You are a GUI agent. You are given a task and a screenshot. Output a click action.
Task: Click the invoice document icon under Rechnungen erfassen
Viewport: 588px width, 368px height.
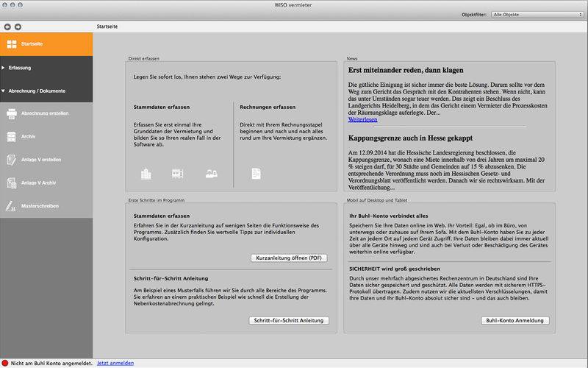[x=256, y=174]
